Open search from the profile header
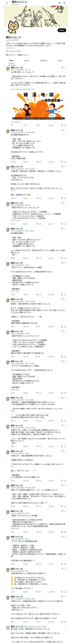 (64, 3)
